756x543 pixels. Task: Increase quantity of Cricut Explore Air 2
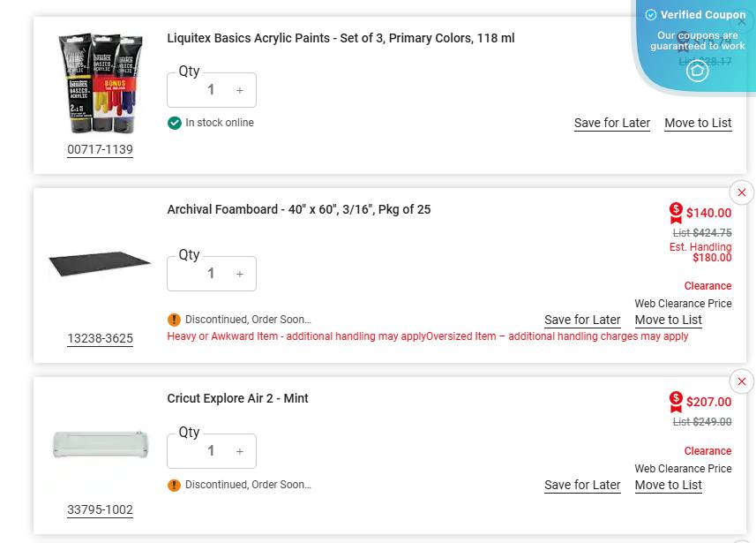coord(239,451)
